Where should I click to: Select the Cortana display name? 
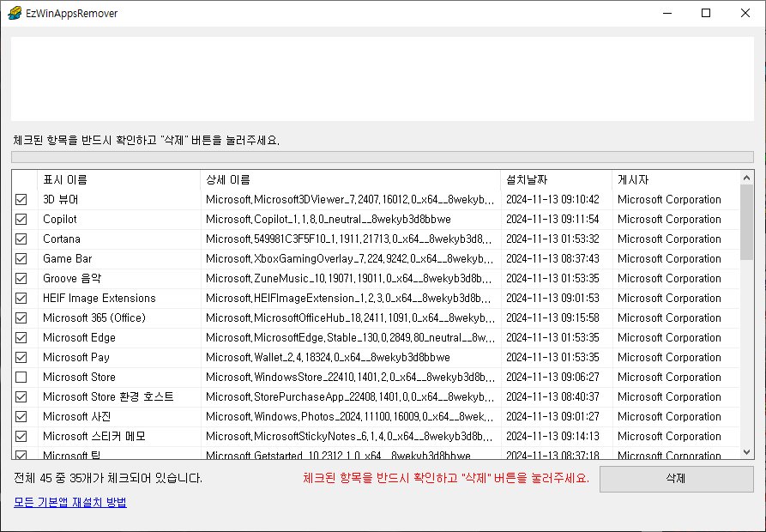pos(62,239)
